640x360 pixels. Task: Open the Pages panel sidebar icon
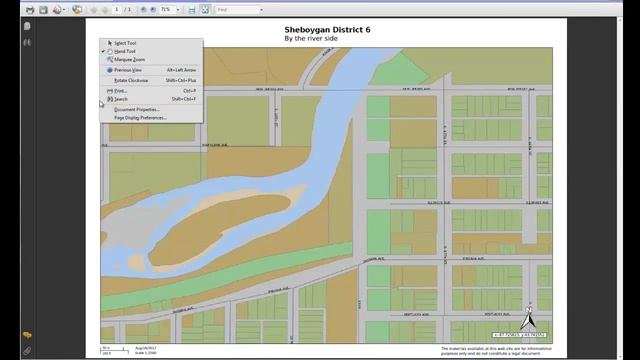pos(27,26)
